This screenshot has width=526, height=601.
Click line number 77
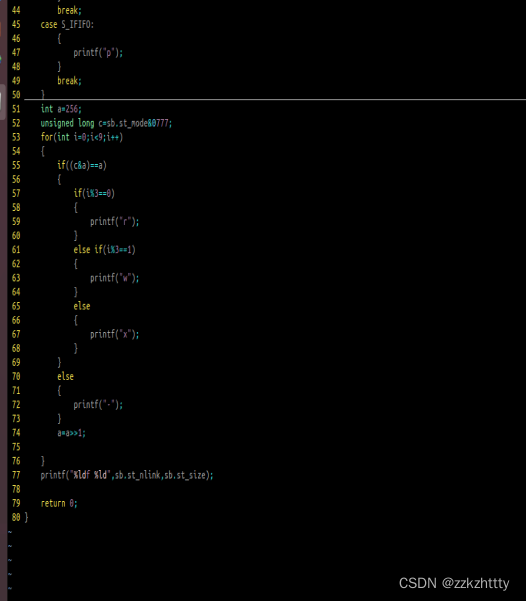click(16, 475)
